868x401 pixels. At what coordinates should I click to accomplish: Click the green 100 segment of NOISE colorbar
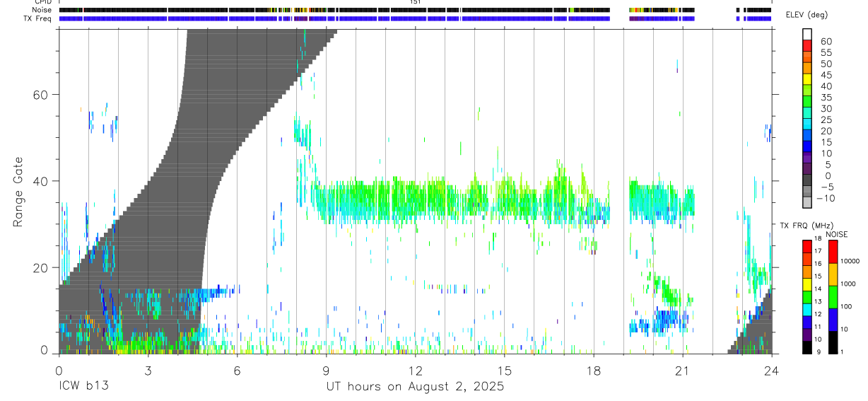point(833,297)
